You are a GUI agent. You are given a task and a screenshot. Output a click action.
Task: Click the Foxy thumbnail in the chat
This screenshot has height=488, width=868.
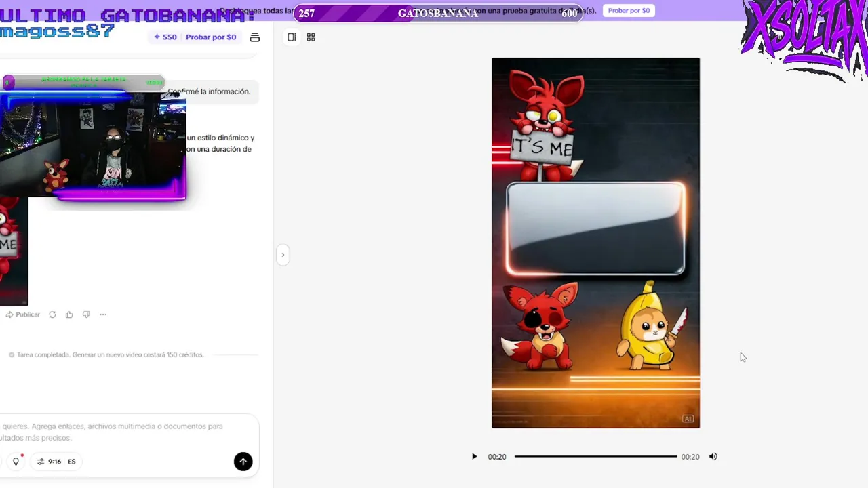pos(14,251)
